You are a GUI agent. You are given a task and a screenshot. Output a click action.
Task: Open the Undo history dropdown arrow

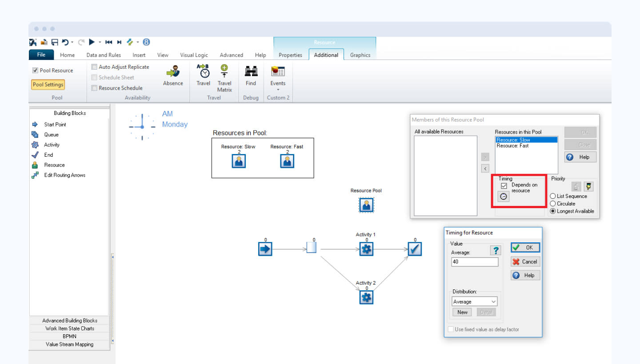click(x=72, y=43)
